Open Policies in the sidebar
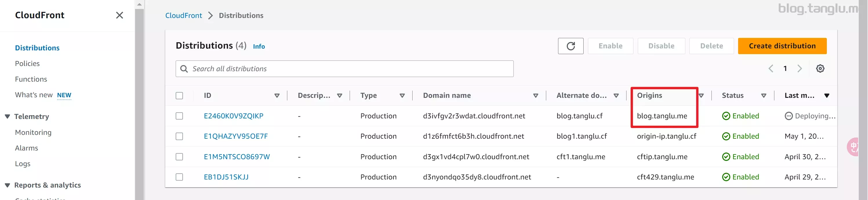The image size is (868, 200). click(x=27, y=63)
